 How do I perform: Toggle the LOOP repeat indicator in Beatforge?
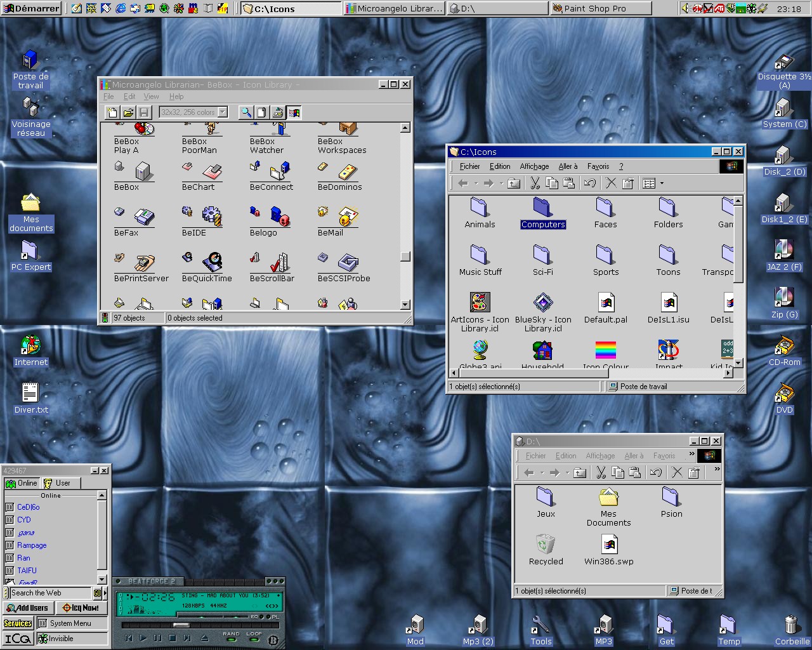254,639
